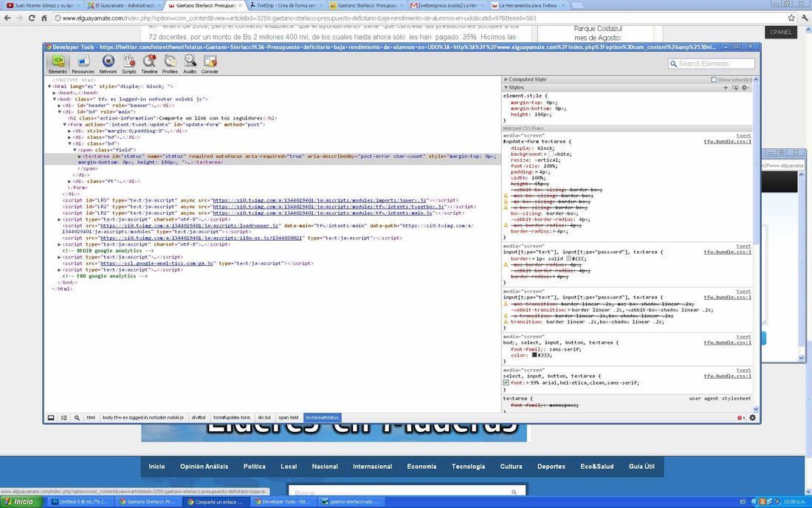Screen dimensions: 812x508
Task: Click the CPANEL button on the page
Action: pos(780,32)
